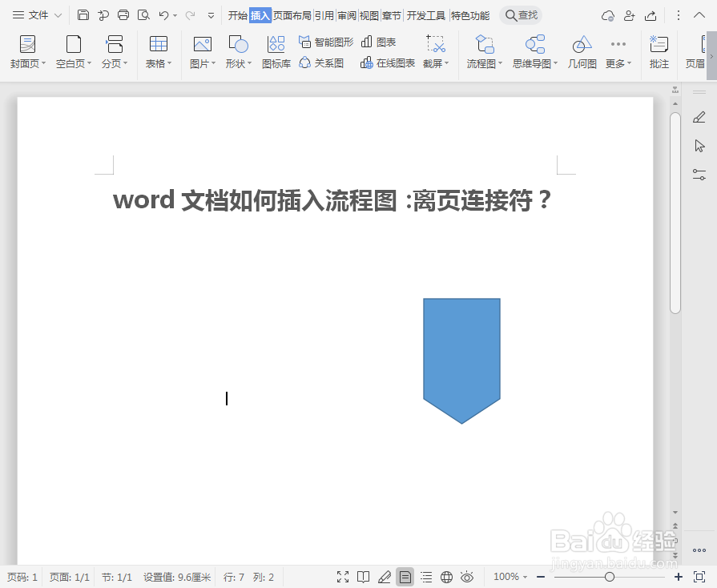
Task: Click the fit page zoom icon
Action: 699,577
